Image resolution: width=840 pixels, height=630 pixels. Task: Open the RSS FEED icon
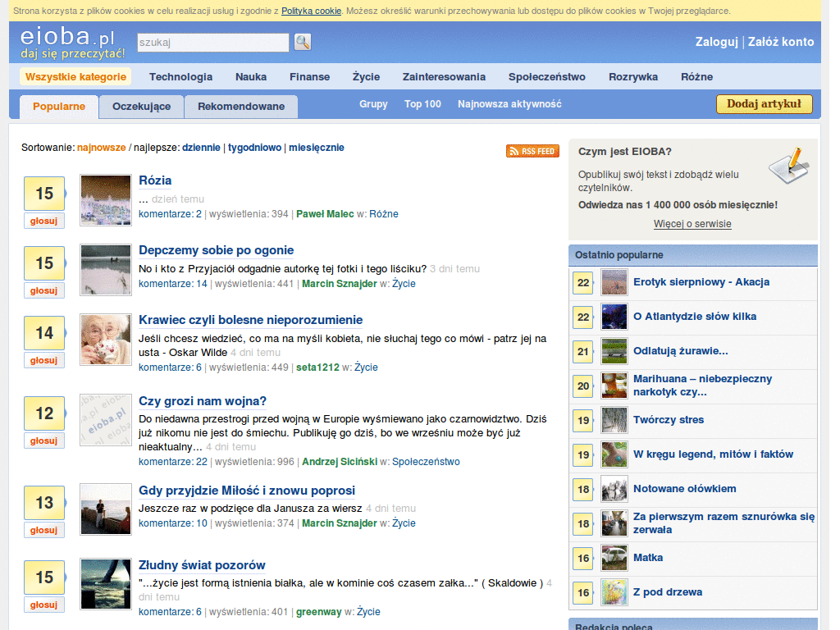pos(532,151)
